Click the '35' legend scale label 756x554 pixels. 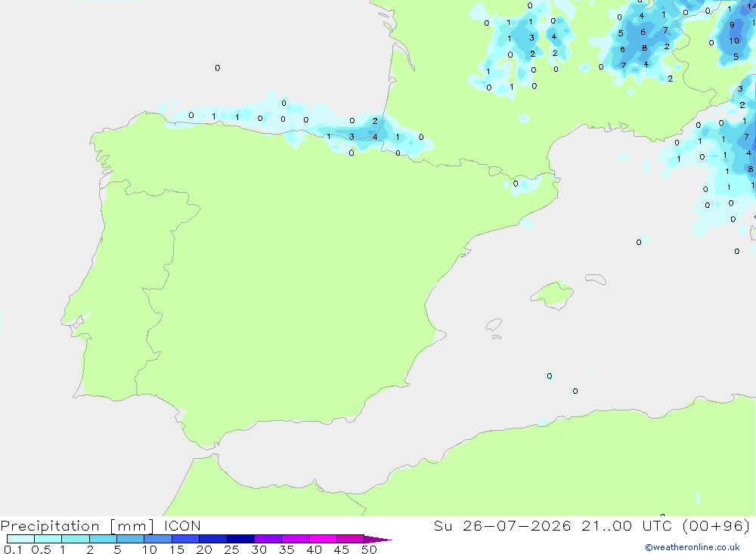pyautogui.click(x=287, y=549)
